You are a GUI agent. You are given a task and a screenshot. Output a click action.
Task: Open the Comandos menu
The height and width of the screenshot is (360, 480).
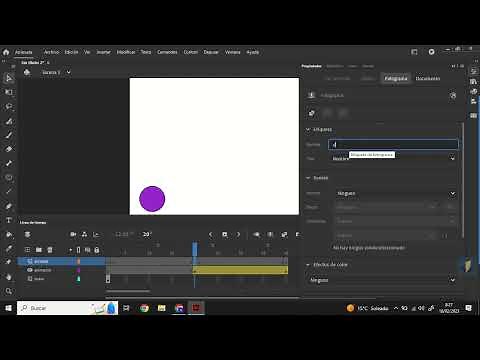(167, 52)
